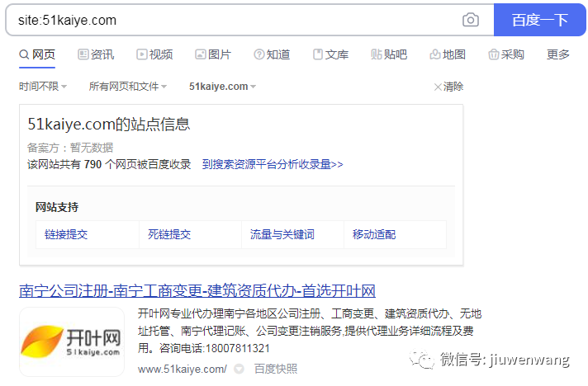Open the 采购 tab

[506, 54]
